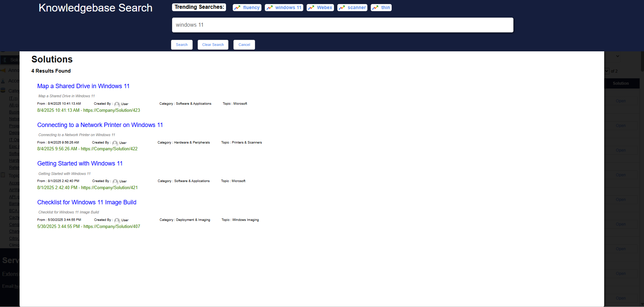
Task: Click the URL 'https://Company/Solution/407'
Action: tap(112, 227)
